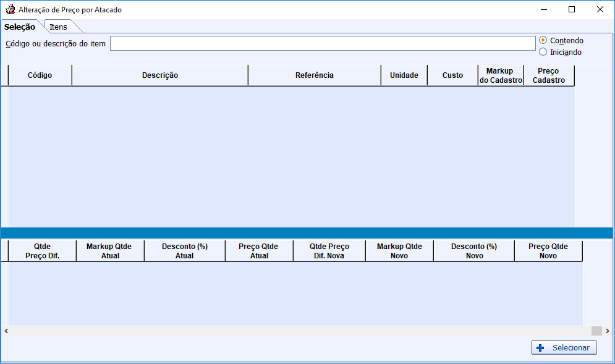Click the Desconto (%) Atual column header
Screen dimensions: 615x364
click(184, 251)
